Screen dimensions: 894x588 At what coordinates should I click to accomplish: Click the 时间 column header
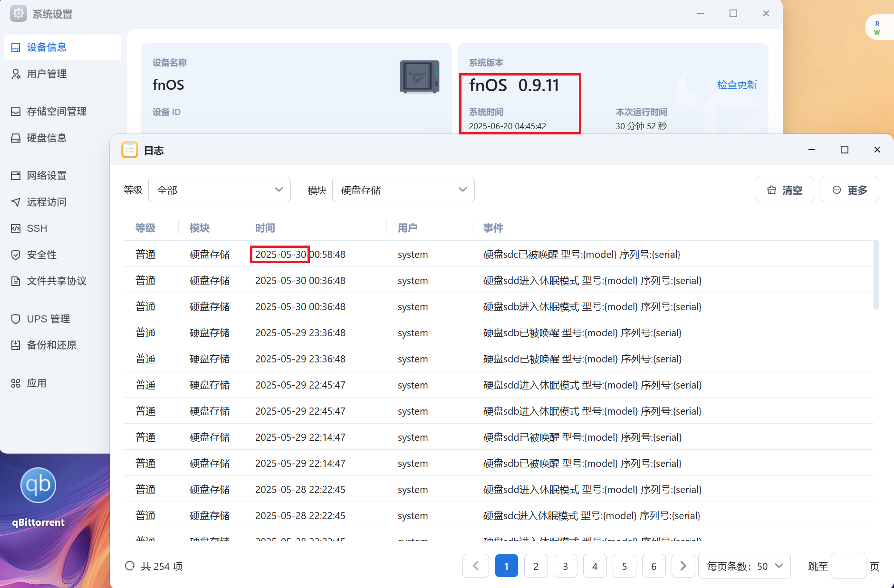tap(265, 228)
